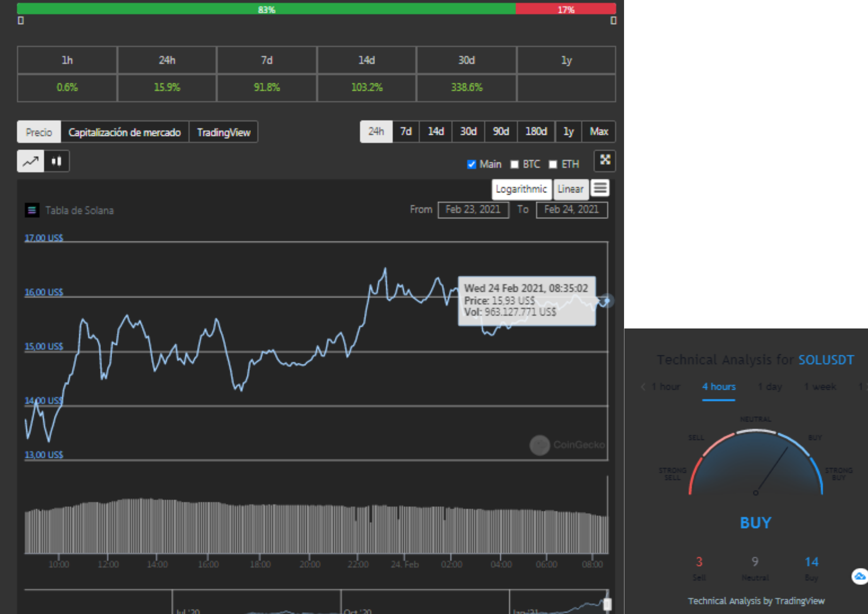Click the green 83% sentiment bar
Viewport: 868px width, 614px height.
266,9
